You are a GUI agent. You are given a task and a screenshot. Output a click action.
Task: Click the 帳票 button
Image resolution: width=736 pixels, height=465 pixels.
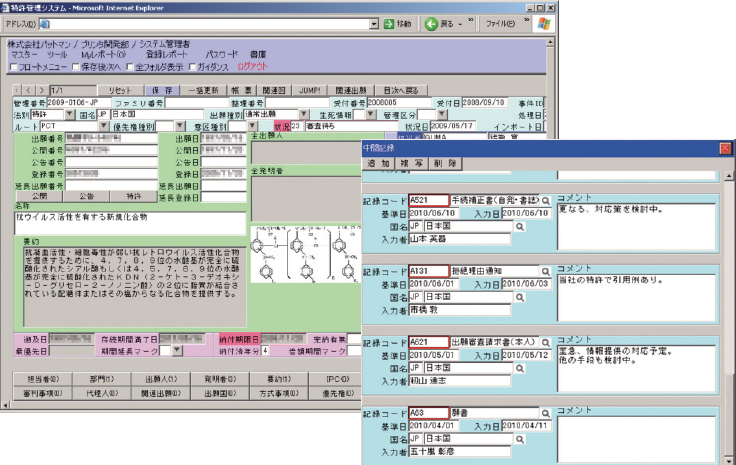pyautogui.click(x=241, y=90)
